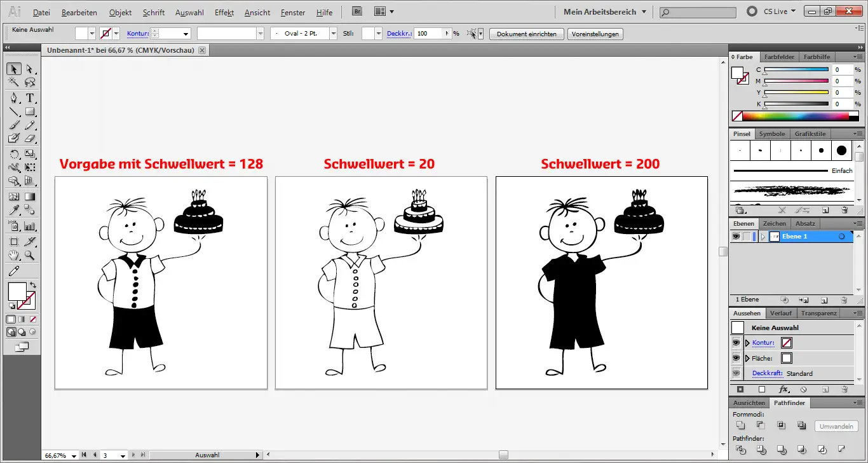Image resolution: width=868 pixels, height=463 pixels.
Task: Create a new layer in the Ebenen panel
Action: coord(824,300)
